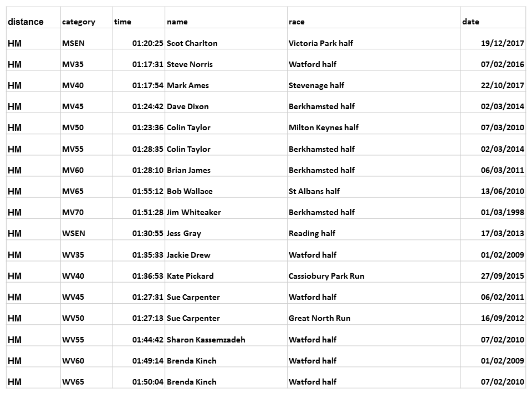This screenshot has width=532, height=399.
Task: Select the "date" header cell
Action: pyautogui.click(x=470, y=22)
